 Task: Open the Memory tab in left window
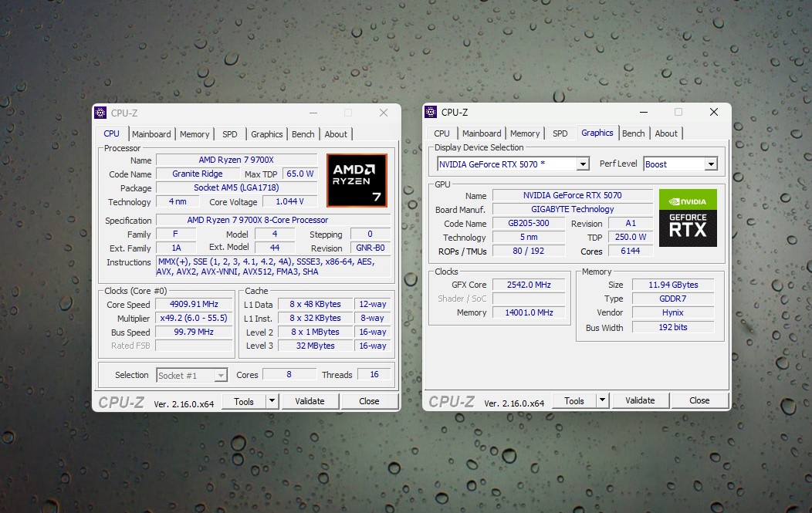click(x=195, y=134)
